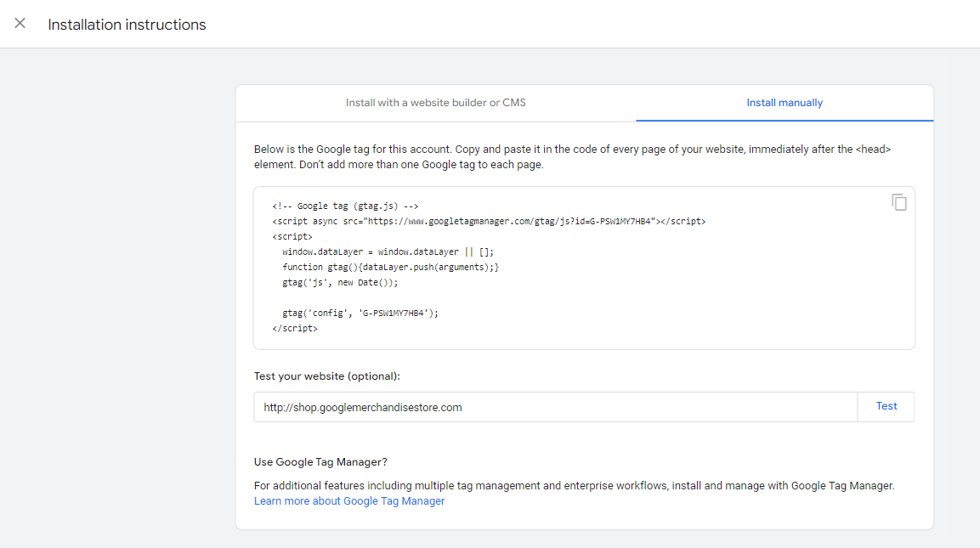Close the Installation instructions panel

(x=20, y=24)
